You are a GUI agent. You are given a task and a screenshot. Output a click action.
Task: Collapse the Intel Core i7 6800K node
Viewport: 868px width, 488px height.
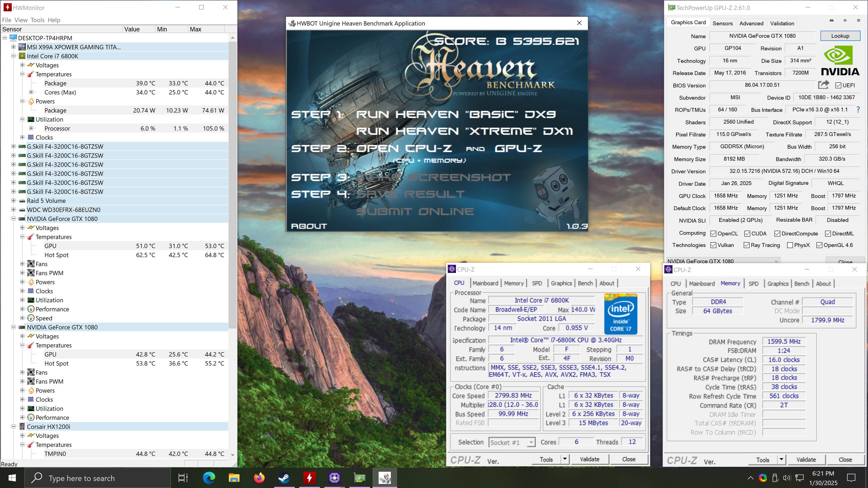[x=14, y=56]
